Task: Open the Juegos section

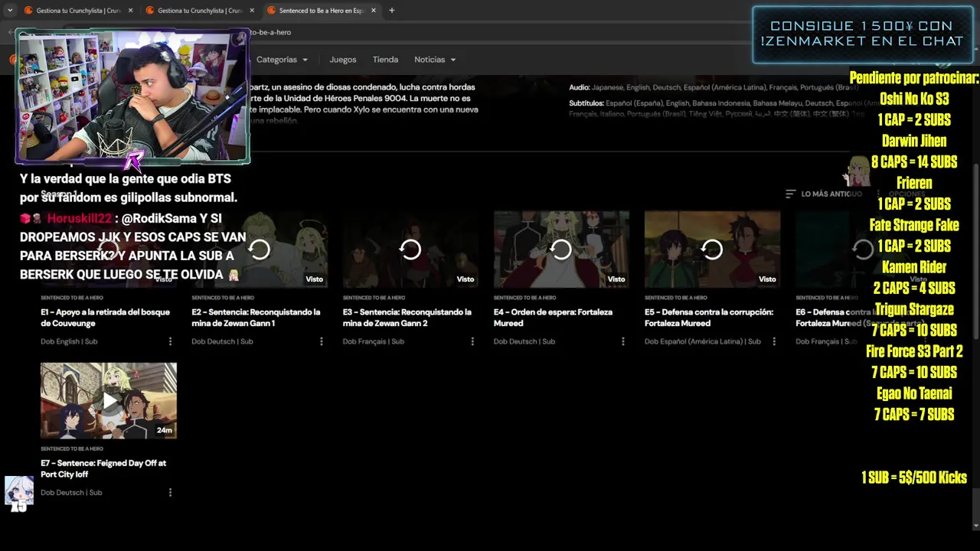Action: 343,60
